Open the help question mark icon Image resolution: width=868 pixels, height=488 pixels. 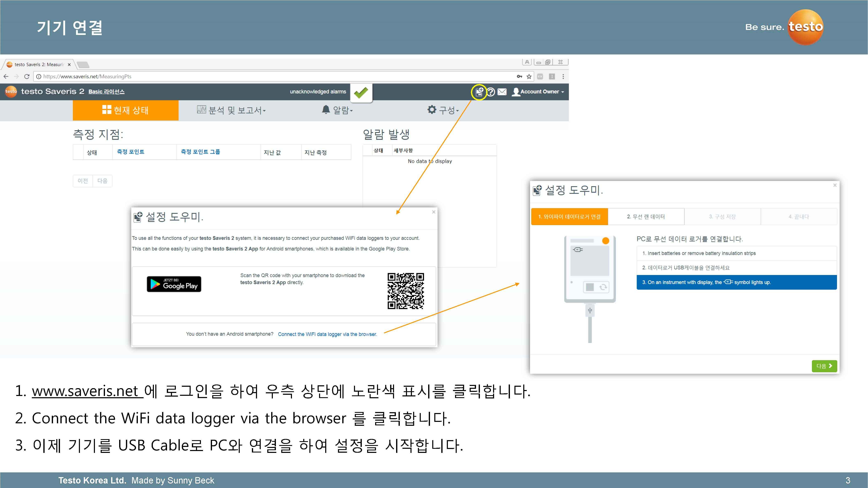(x=491, y=92)
